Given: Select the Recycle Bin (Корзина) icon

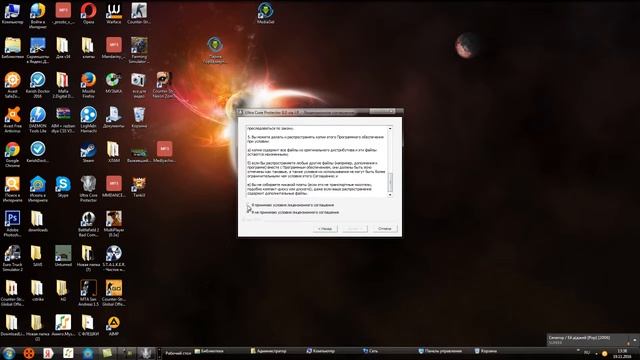Looking at the screenshot, I should [x=139, y=118].
